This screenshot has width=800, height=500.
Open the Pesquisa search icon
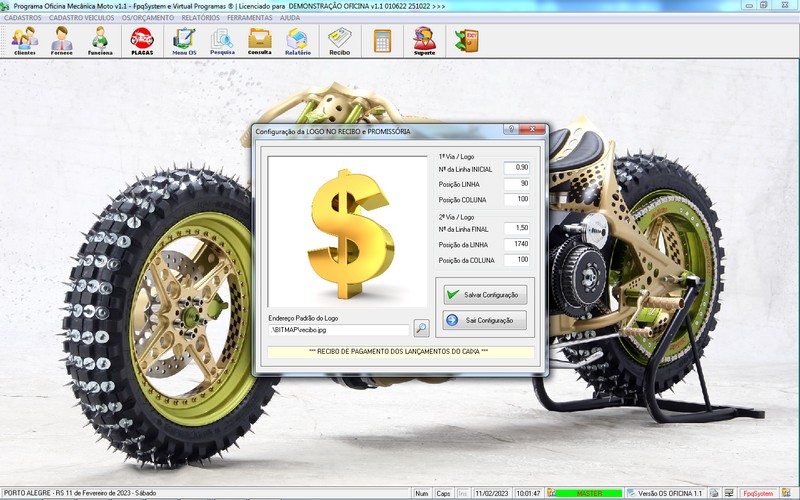(x=222, y=41)
